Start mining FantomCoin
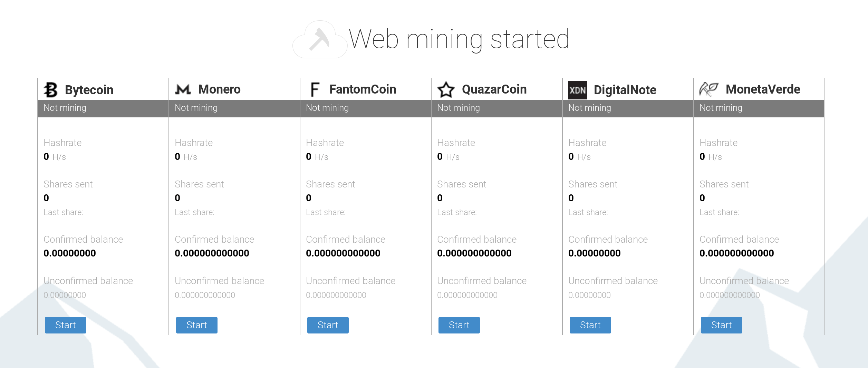Image resolution: width=868 pixels, height=368 pixels. coord(328,325)
